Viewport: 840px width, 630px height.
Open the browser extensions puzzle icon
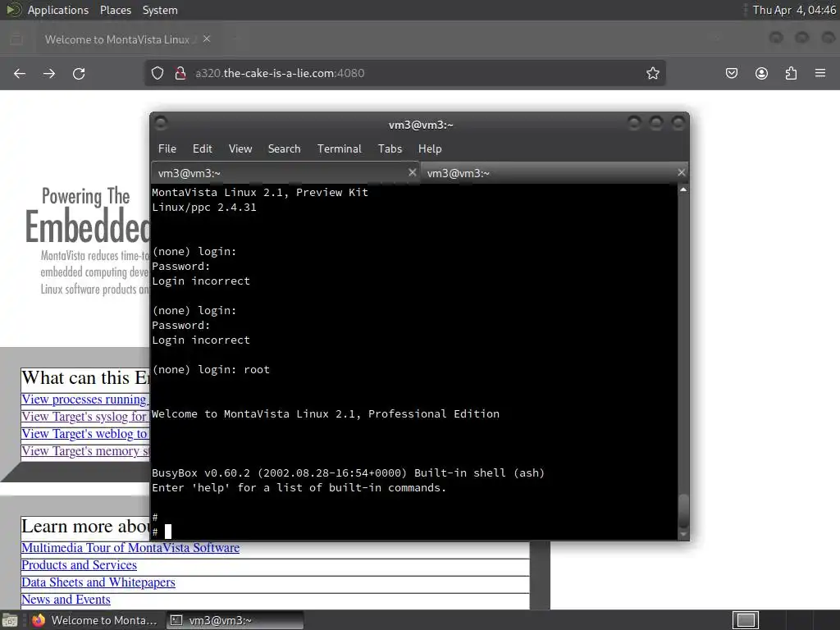click(791, 73)
